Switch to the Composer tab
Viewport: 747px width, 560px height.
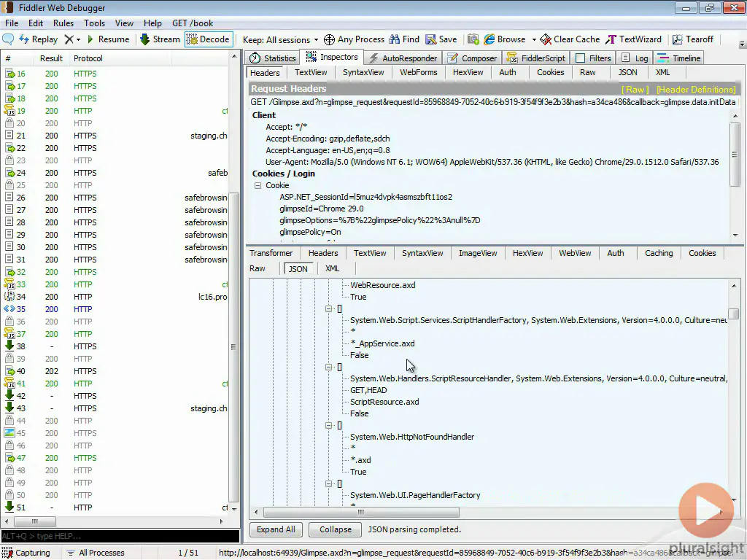pyautogui.click(x=472, y=58)
